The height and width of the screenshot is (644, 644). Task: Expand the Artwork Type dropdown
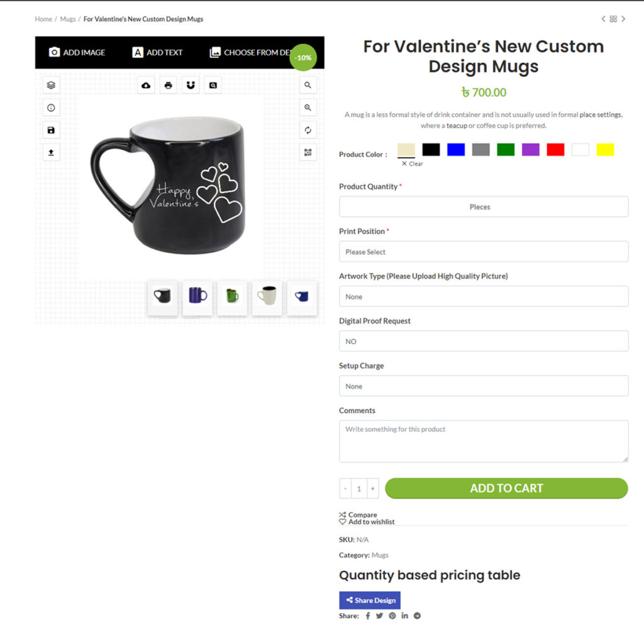pos(483,296)
